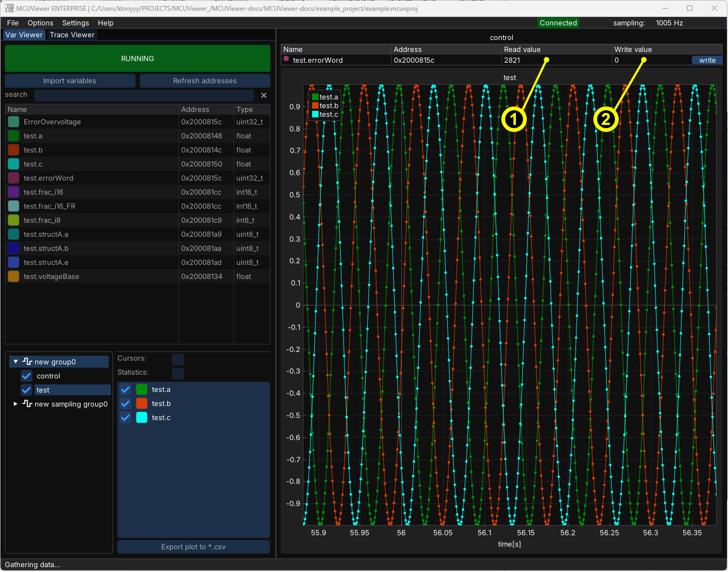Viewport: 728px width, 572px height.
Task: Enable the Cursors checkbox
Action: tap(177, 359)
